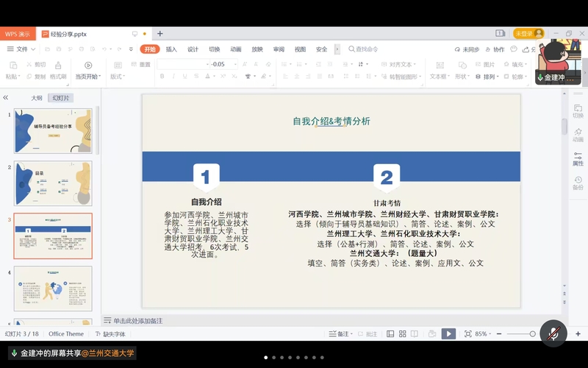The image size is (588, 368).
Task: Open the 动画 ribbon tab
Action: (235, 49)
